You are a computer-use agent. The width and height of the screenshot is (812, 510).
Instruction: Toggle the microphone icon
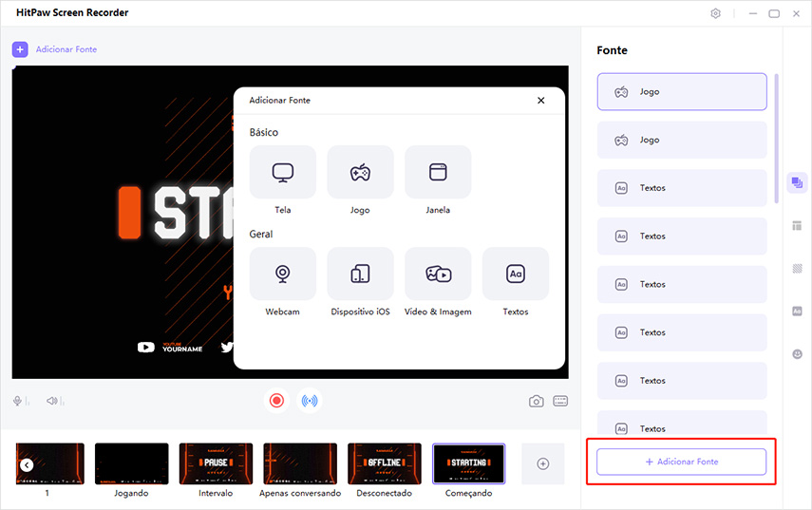pyautogui.click(x=18, y=401)
